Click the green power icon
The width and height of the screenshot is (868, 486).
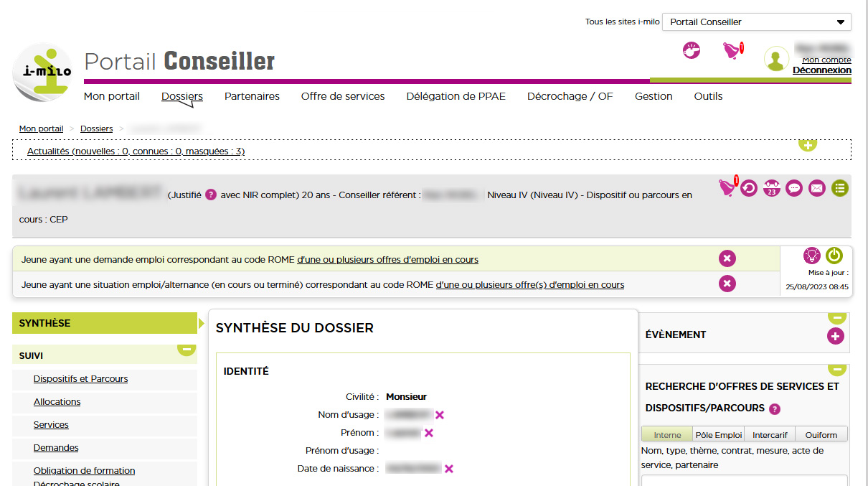click(x=834, y=255)
